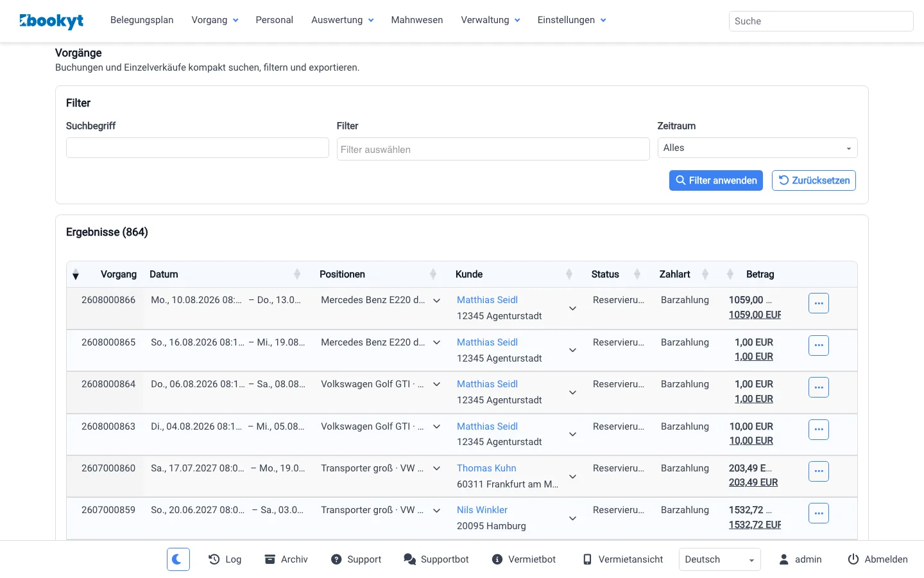Screen dimensions: 924x578
Task: Focus the Suchbegriff text field
Action: point(198,148)
